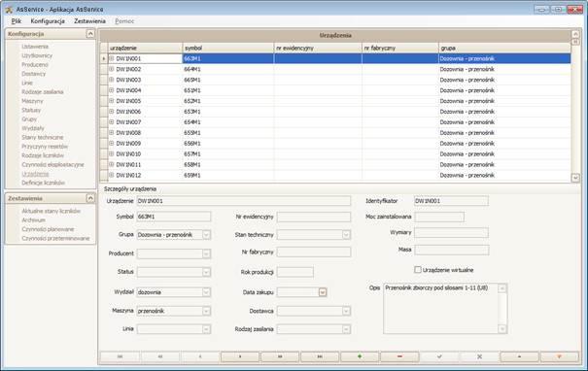This screenshot has height=371, width=588.
Task: Open Maszyny in sidebar
Action: tap(32, 101)
